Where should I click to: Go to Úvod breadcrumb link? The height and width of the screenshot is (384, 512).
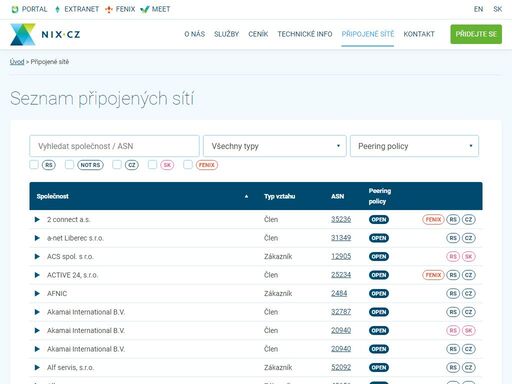(17, 62)
